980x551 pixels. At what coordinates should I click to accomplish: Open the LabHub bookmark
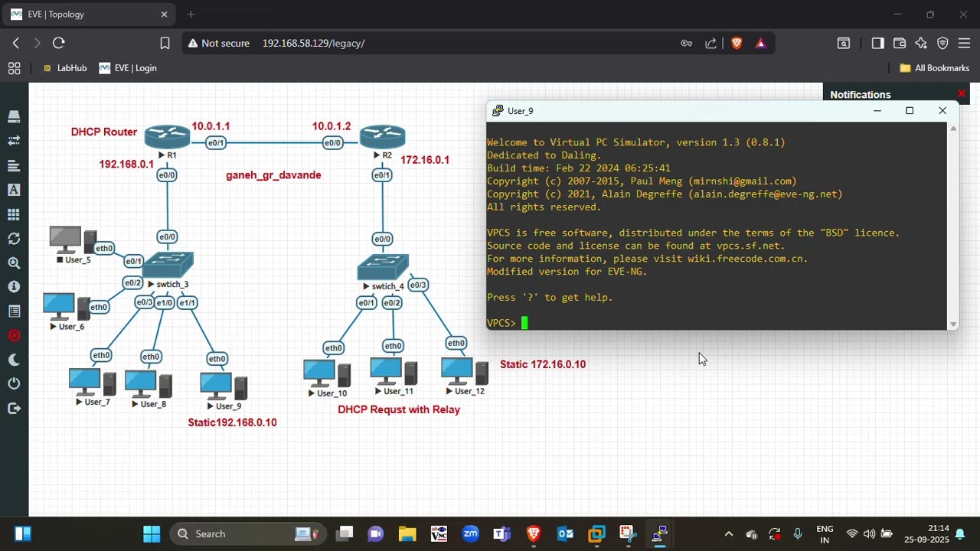pyautogui.click(x=65, y=68)
